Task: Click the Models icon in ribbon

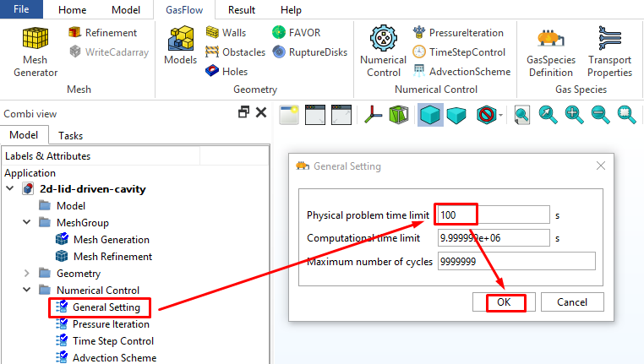Action: [x=180, y=46]
